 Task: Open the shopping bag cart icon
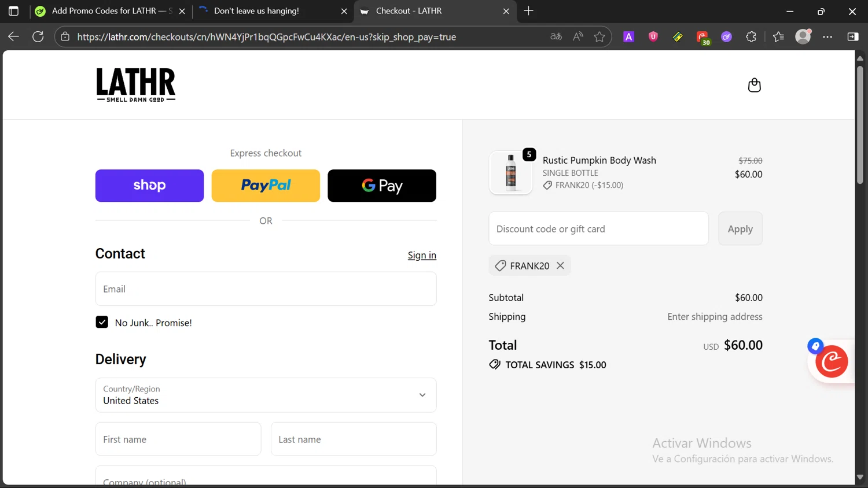(754, 85)
